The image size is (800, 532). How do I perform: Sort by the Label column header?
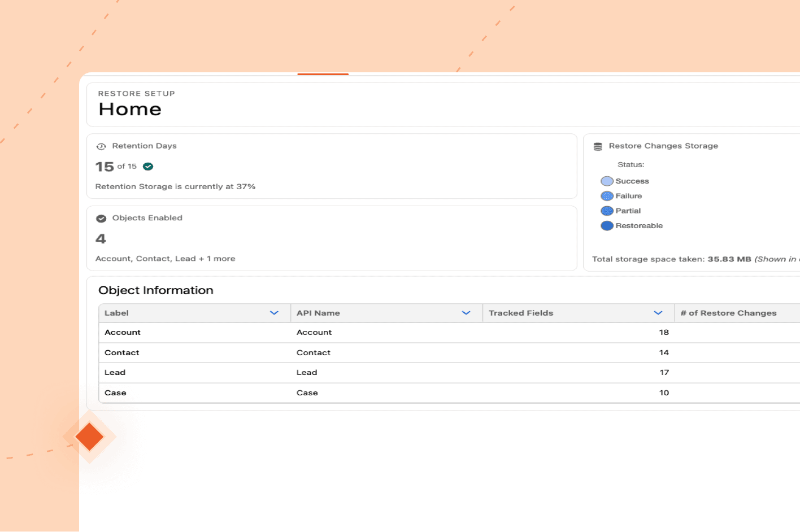pyautogui.click(x=194, y=313)
